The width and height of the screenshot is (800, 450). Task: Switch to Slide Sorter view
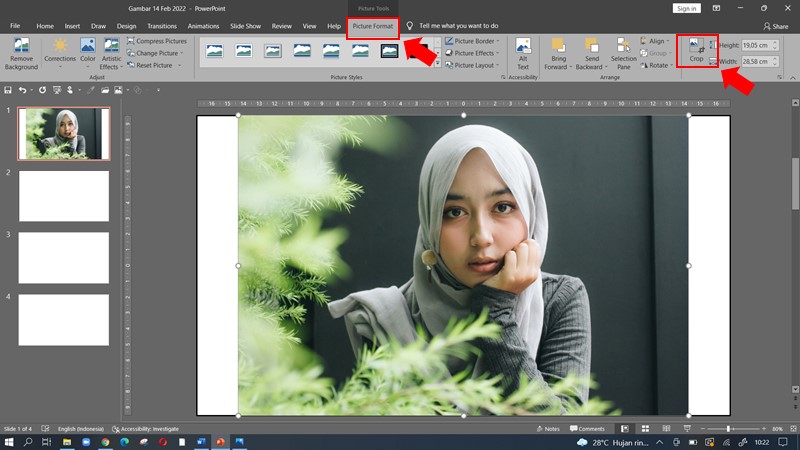[645, 429]
